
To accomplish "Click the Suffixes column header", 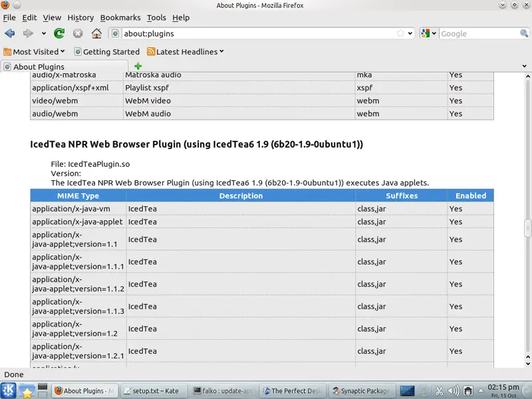I will 402,196.
